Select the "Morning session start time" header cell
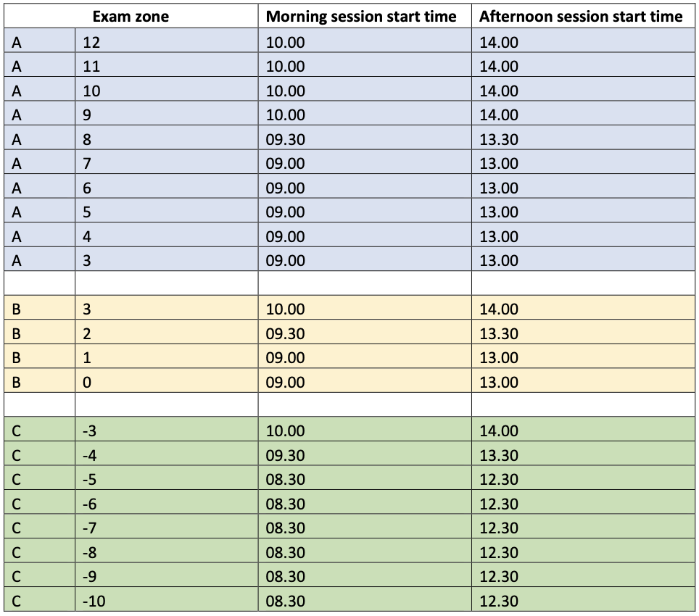The height and width of the screenshot is (616, 699). (x=361, y=17)
